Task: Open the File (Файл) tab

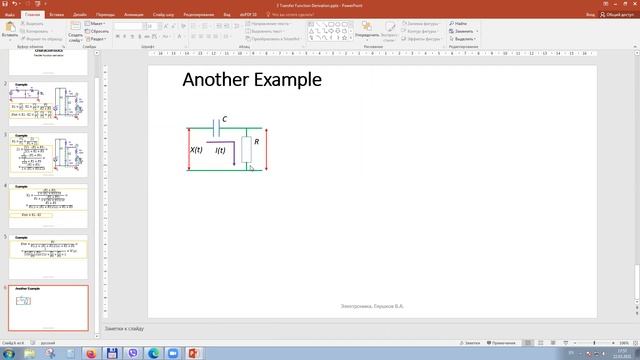Action: tap(10, 14)
